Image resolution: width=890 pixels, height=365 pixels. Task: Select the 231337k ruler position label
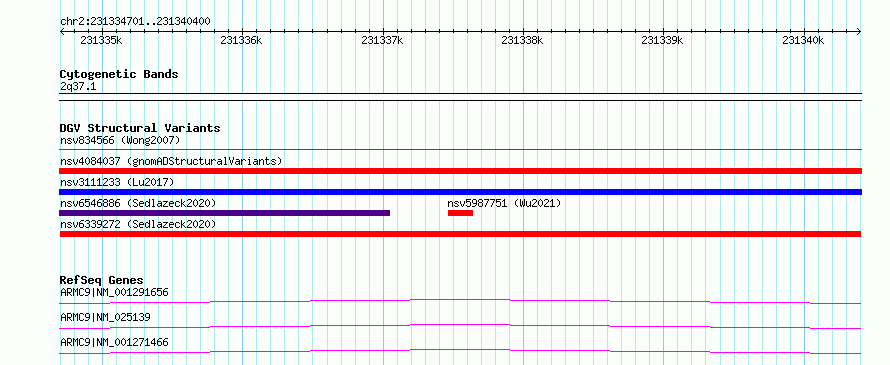pyautogui.click(x=382, y=40)
